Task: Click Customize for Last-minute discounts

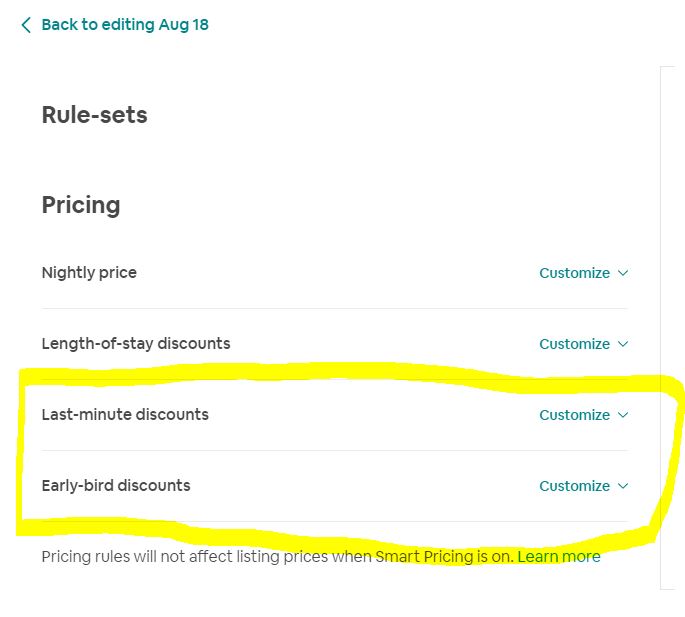Action: [x=574, y=415]
